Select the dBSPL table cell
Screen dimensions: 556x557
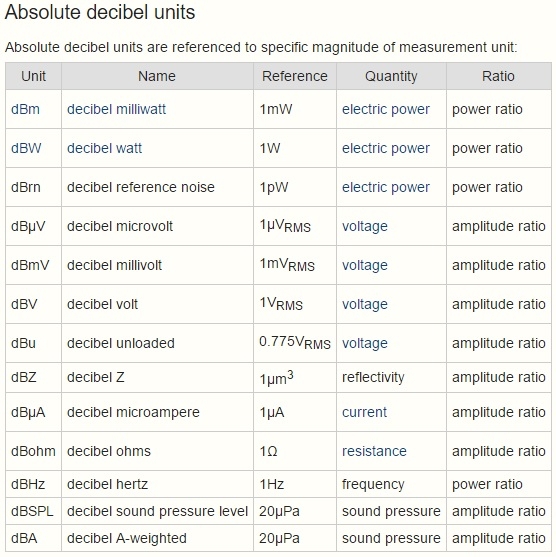click(33, 512)
